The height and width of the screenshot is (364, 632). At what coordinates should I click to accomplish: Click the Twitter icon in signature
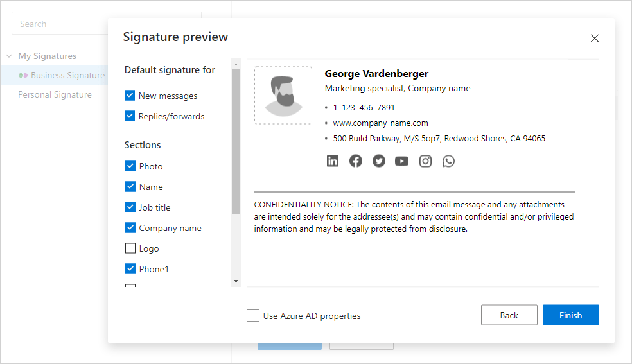(x=378, y=161)
